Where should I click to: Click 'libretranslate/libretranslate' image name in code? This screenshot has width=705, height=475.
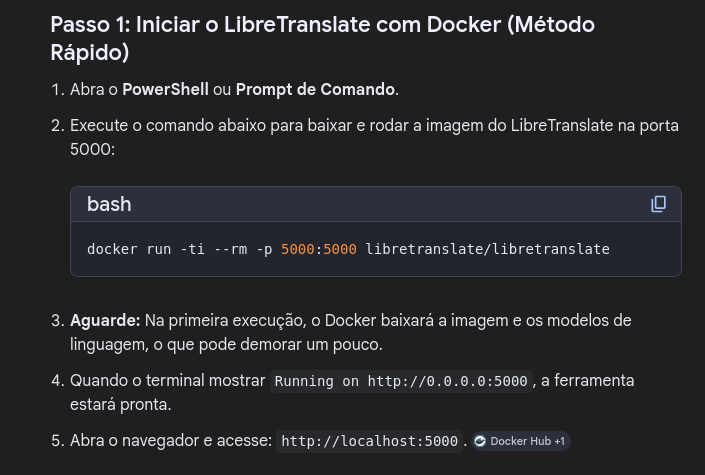487,249
